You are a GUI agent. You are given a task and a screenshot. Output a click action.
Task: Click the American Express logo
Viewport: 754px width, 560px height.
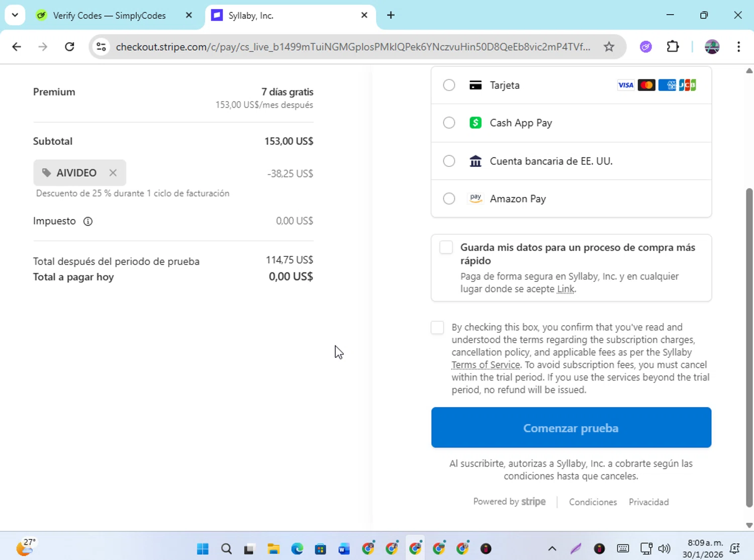click(667, 85)
